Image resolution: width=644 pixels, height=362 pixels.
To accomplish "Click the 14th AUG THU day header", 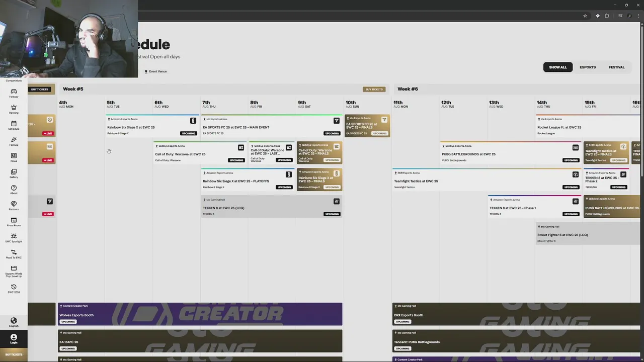I will [x=543, y=104].
